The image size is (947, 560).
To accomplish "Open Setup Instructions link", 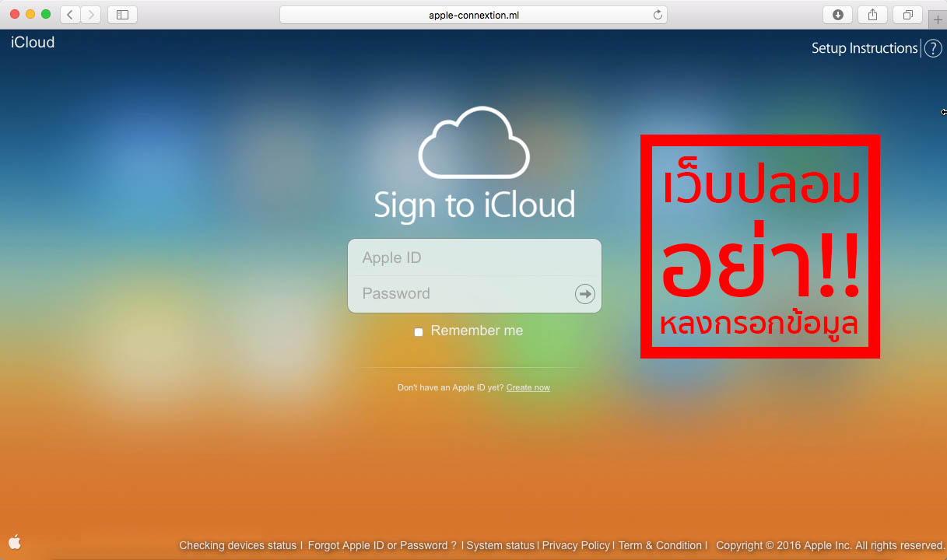I will coord(865,48).
